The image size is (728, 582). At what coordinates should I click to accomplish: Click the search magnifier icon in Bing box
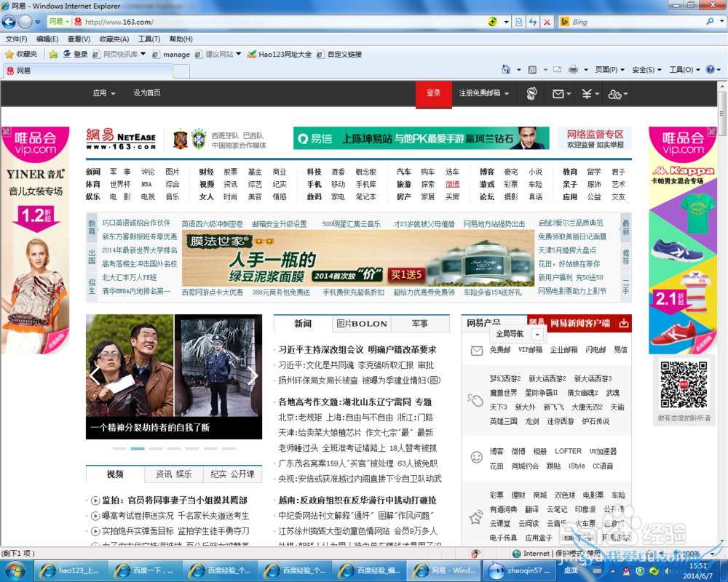710,21
